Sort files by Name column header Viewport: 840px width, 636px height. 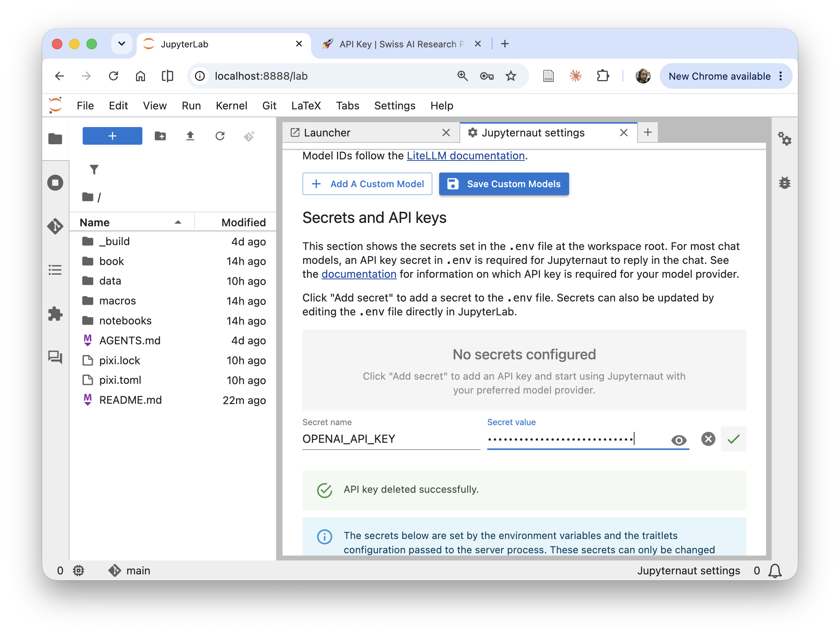pyautogui.click(x=131, y=222)
